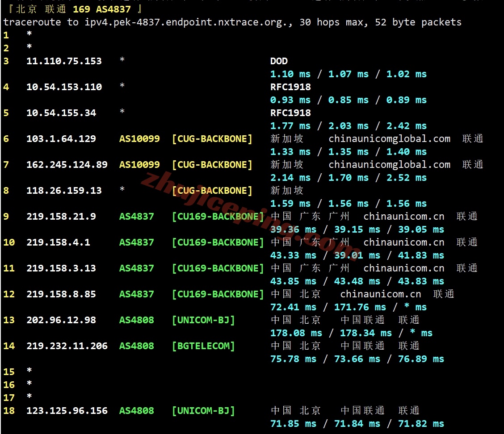
Task: Click chinaunicomglobal.com on the hop 7 row
Action: pos(389,165)
